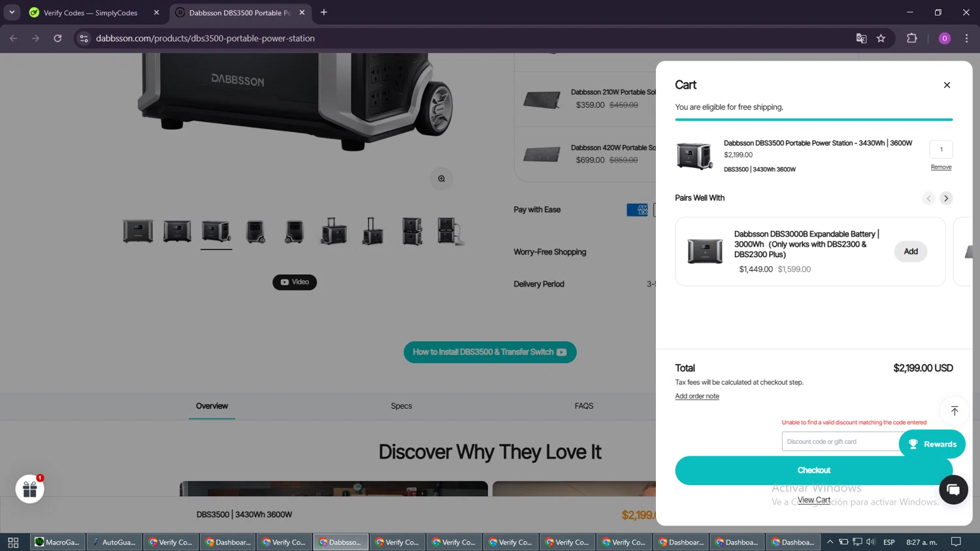This screenshot has height=551, width=980.
Task: Click the Discount code or gift card field
Action: coord(840,441)
